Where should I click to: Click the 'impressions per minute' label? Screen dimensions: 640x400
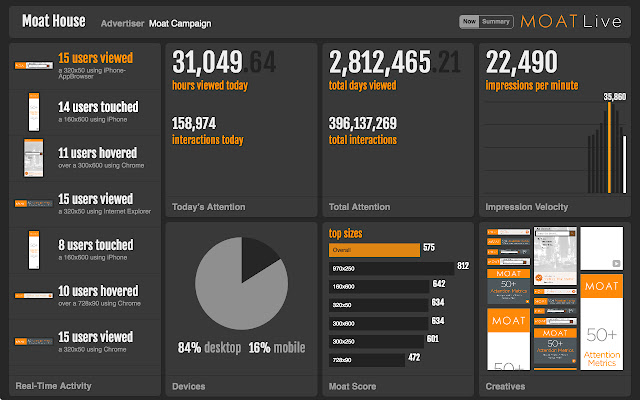point(532,85)
